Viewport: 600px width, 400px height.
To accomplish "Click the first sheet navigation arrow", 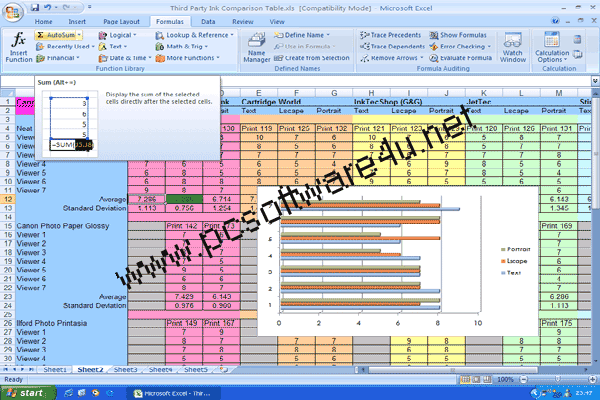I will click(5, 370).
